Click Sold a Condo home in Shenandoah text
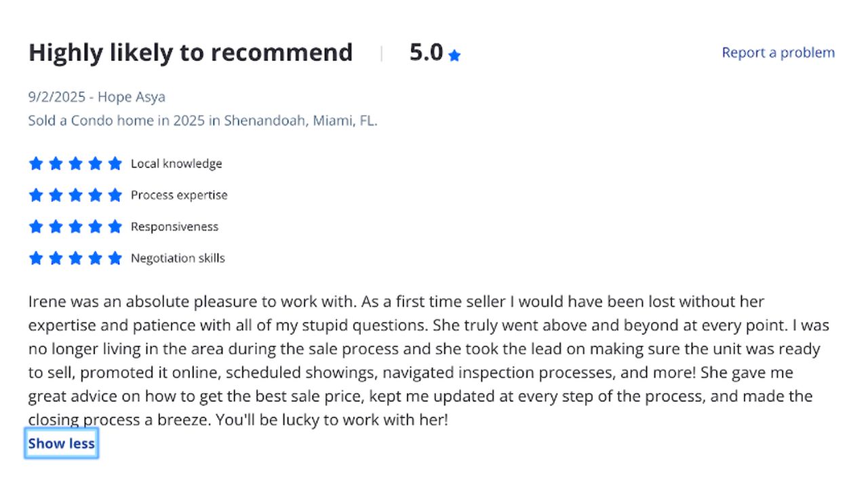The height and width of the screenshot is (488, 868). 203,121
